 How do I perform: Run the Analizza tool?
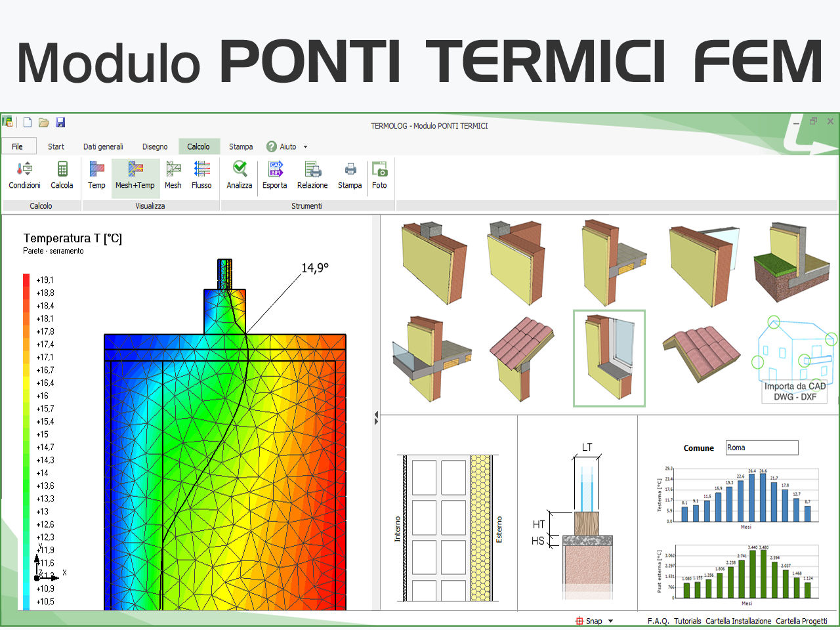(x=239, y=175)
